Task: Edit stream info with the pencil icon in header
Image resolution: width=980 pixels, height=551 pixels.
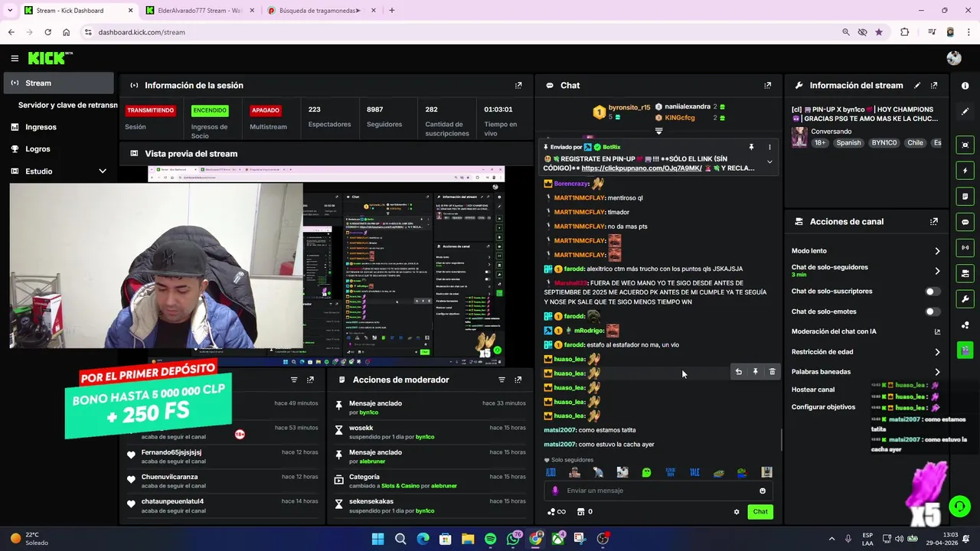Action: coord(917,86)
